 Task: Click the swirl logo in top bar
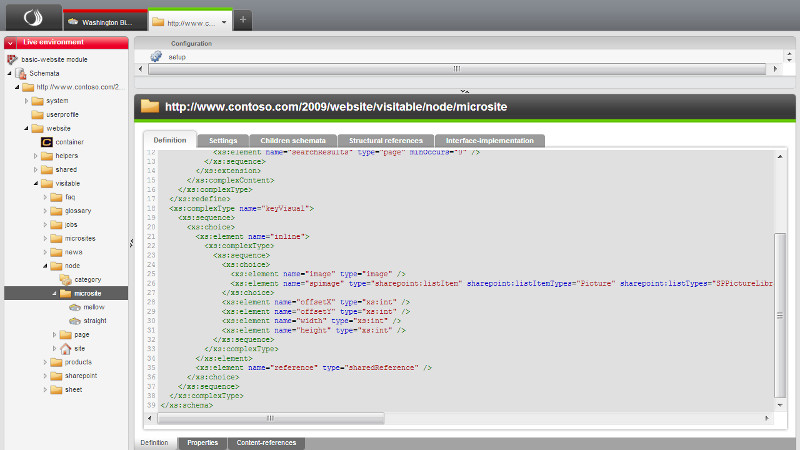[x=31, y=19]
